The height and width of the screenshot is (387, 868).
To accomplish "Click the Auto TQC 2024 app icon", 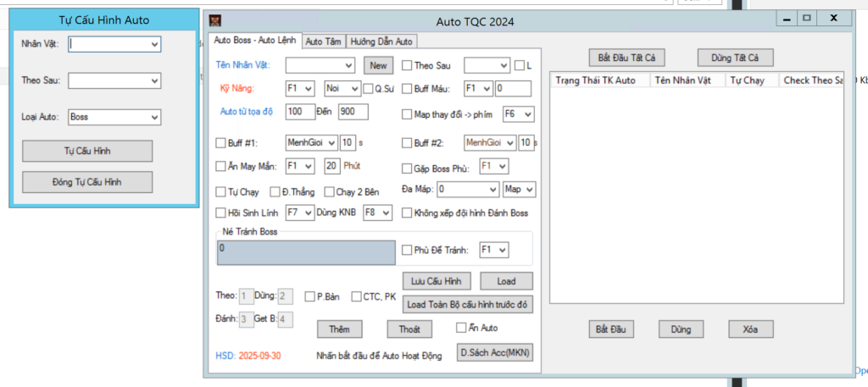I will click(215, 20).
